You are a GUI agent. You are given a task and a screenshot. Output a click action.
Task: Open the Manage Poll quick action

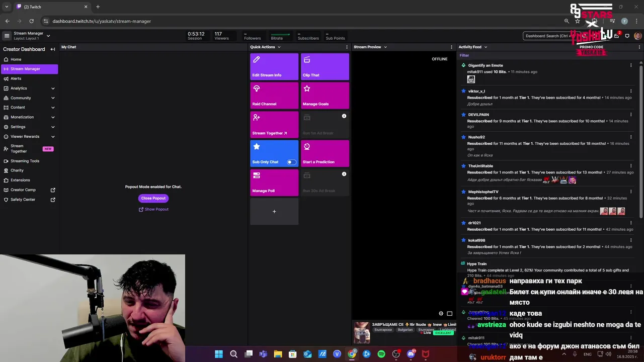click(x=274, y=183)
